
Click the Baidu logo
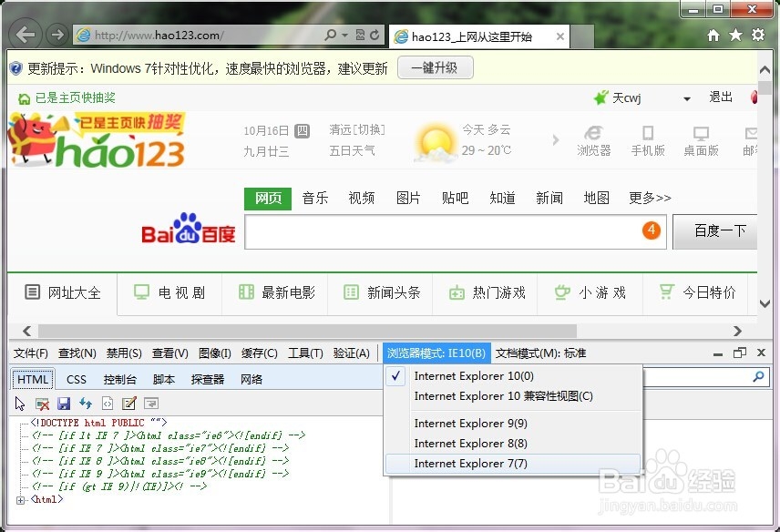pyautogui.click(x=188, y=230)
